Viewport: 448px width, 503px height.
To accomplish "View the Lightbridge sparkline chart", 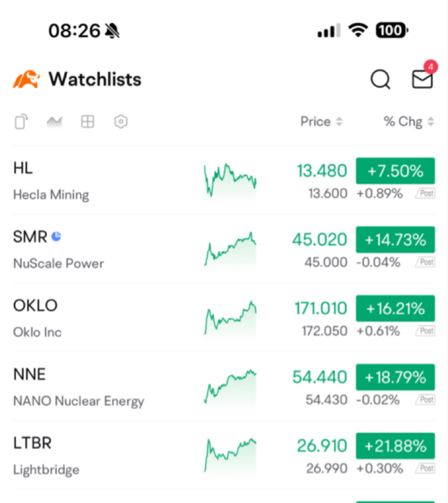I will pos(230,455).
